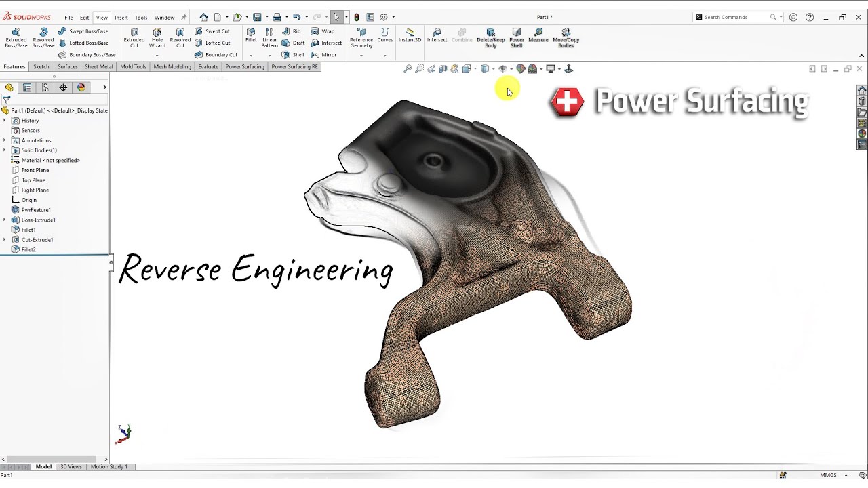The image size is (868, 488).
Task: Toggle the pin on the menu bar
Action: coord(183,17)
